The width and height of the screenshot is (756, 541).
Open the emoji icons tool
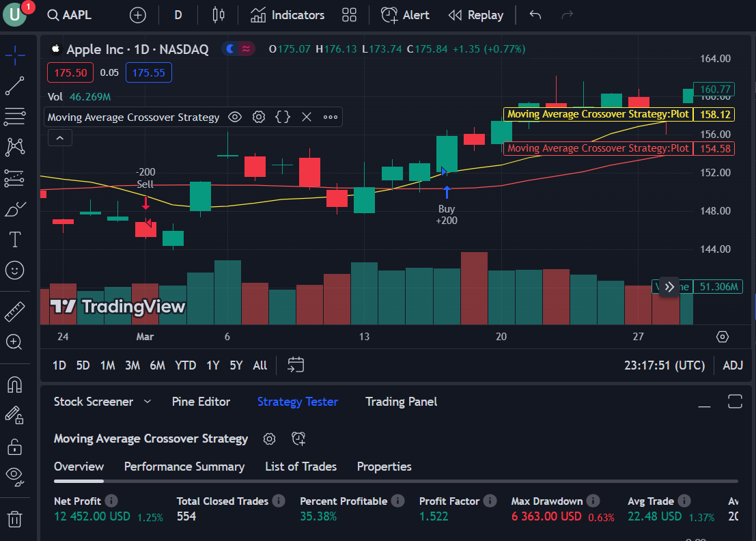(15, 270)
